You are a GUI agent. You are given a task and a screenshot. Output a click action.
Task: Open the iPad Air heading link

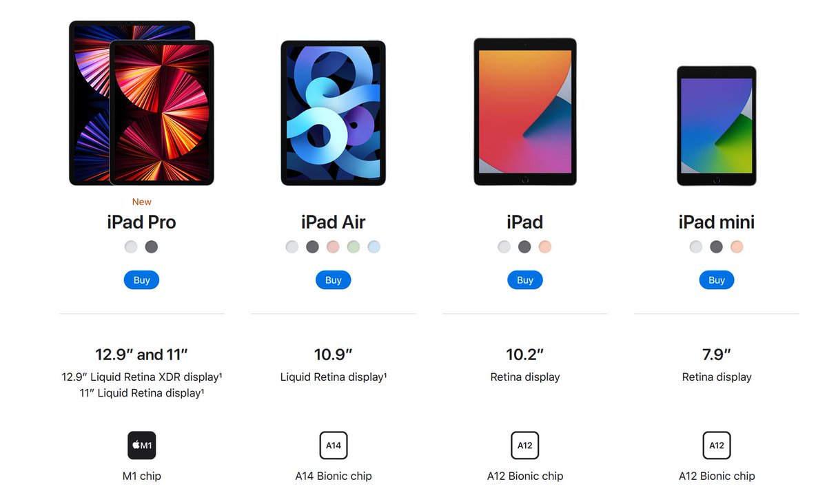pos(334,222)
